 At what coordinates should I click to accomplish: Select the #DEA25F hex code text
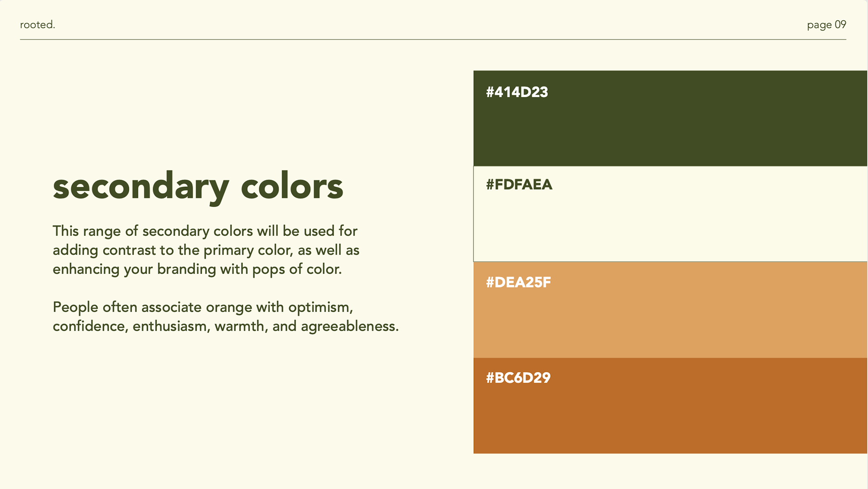518,282
